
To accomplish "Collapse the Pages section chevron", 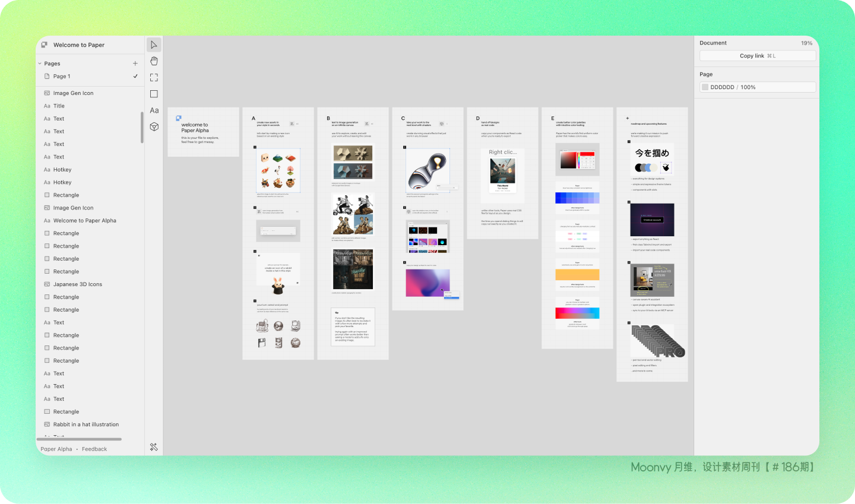I will tap(40, 64).
